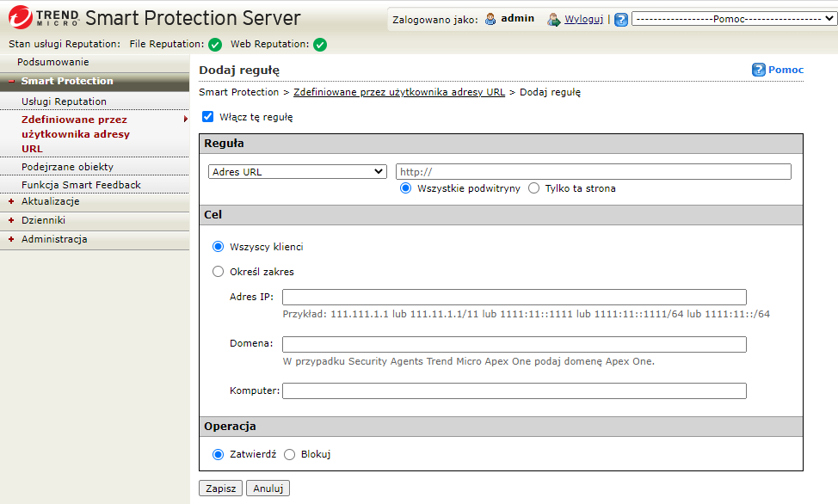Image resolution: width=838 pixels, height=504 pixels.
Task: Choose the Blokuj operation radio button
Action: pos(289,454)
